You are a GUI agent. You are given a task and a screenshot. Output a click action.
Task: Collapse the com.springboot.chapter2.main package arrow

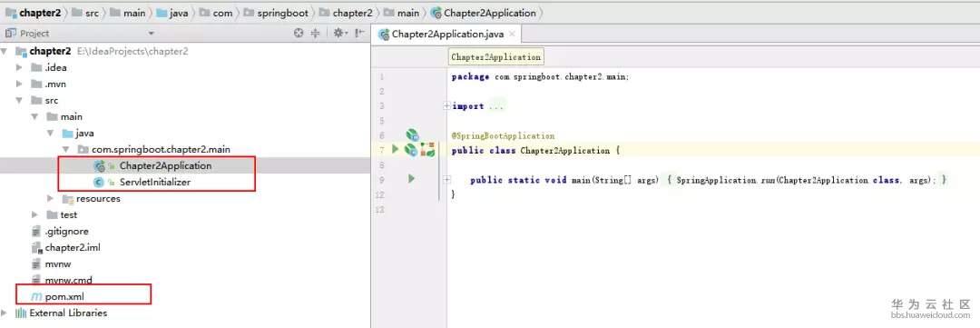[x=65, y=150]
